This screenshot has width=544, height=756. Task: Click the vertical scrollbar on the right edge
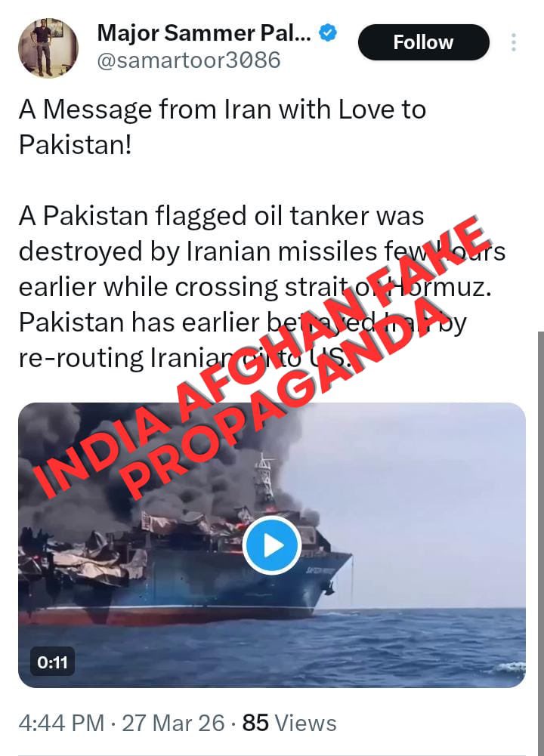pyautogui.click(x=541, y=543)
